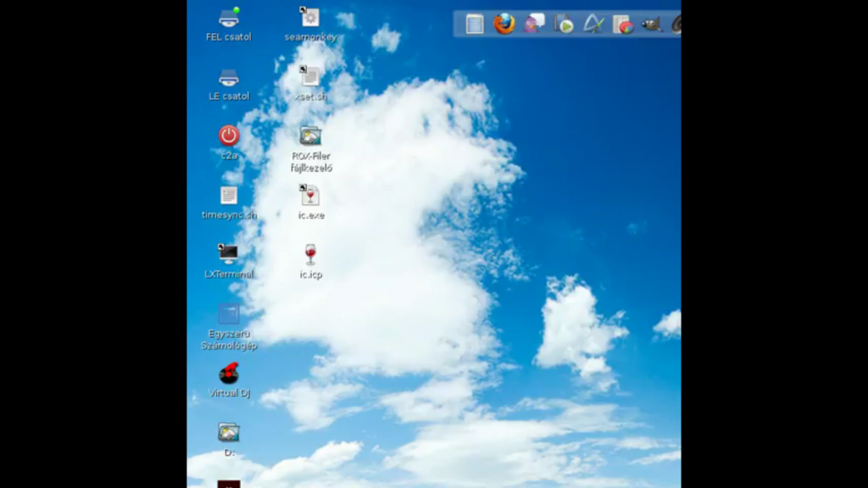Click the red c2a power icon
The image size is (868, 488).
229,136
